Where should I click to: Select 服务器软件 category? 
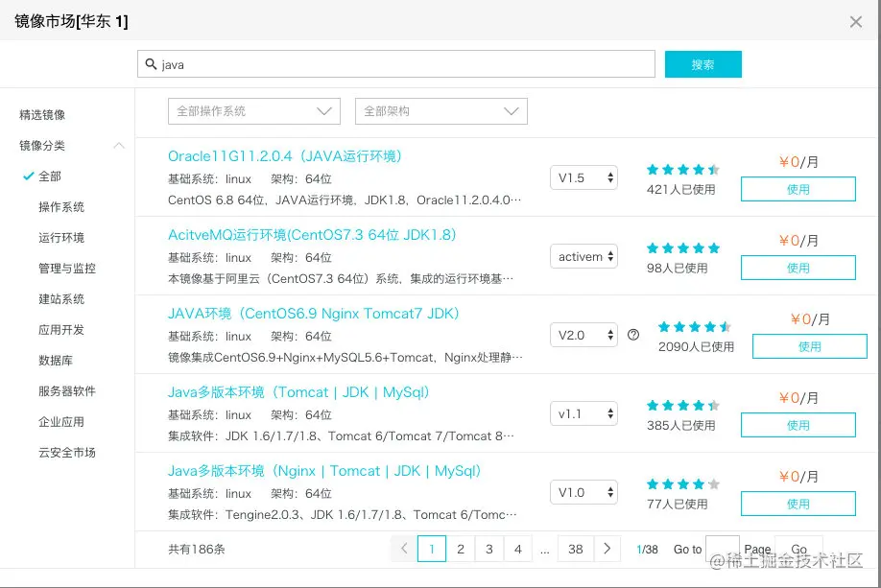(67, 390)
